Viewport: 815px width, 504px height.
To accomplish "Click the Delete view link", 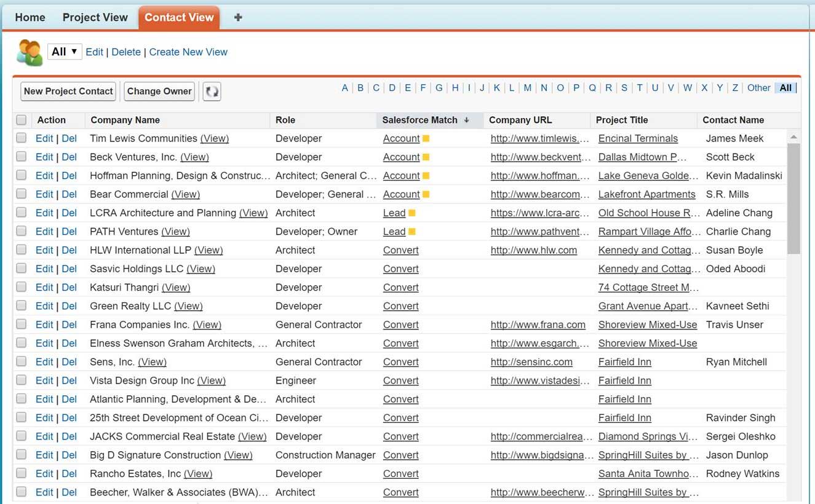I will [126, 52].
